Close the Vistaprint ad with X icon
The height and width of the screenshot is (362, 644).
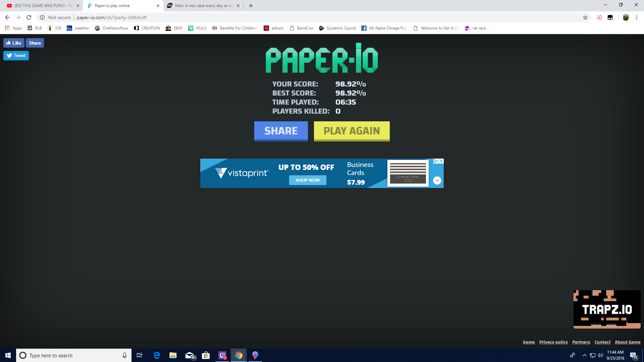[x=441, y=161]
